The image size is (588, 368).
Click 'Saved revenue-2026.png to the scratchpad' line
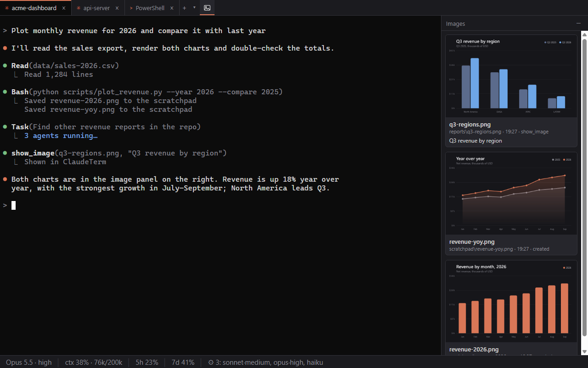110,101
